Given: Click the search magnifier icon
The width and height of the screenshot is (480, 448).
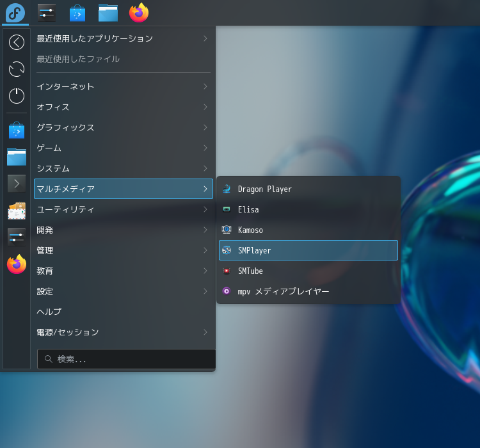Looking at the screenshot, I should coord(49,359).
